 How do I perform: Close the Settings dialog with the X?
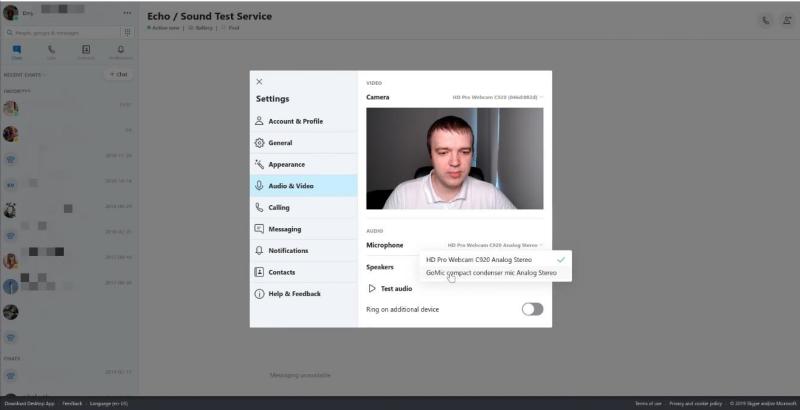coord(259,82)
